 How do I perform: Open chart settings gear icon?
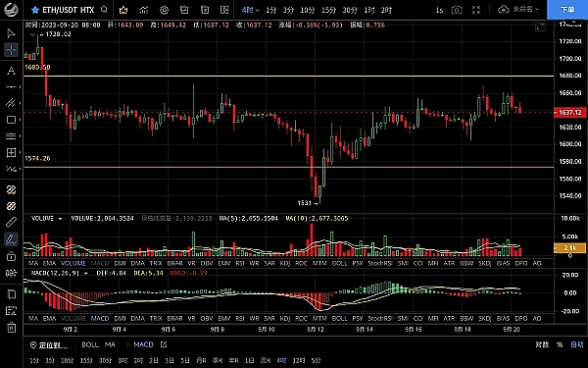pos(164,10)
